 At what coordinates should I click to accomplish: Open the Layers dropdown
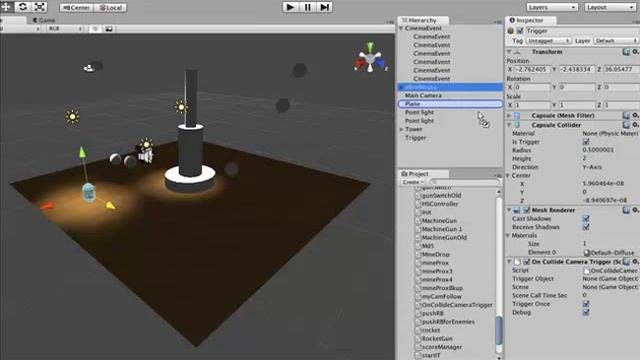552,7
